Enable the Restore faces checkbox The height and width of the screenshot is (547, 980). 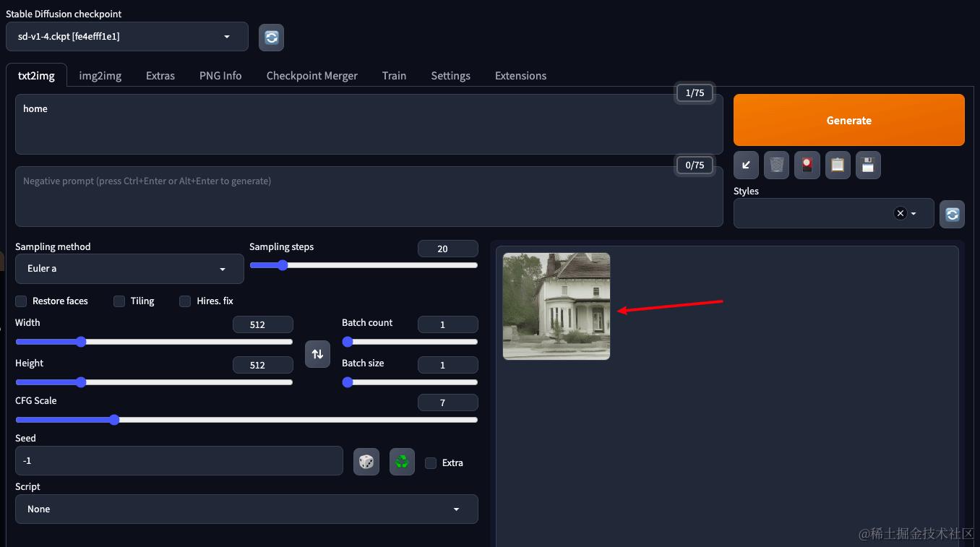tap(21, 301)
